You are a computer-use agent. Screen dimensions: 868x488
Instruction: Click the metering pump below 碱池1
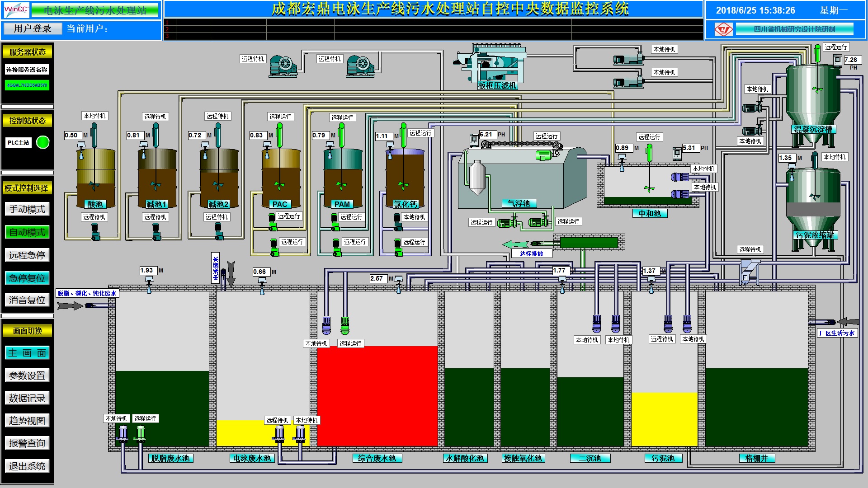(157, 231)
